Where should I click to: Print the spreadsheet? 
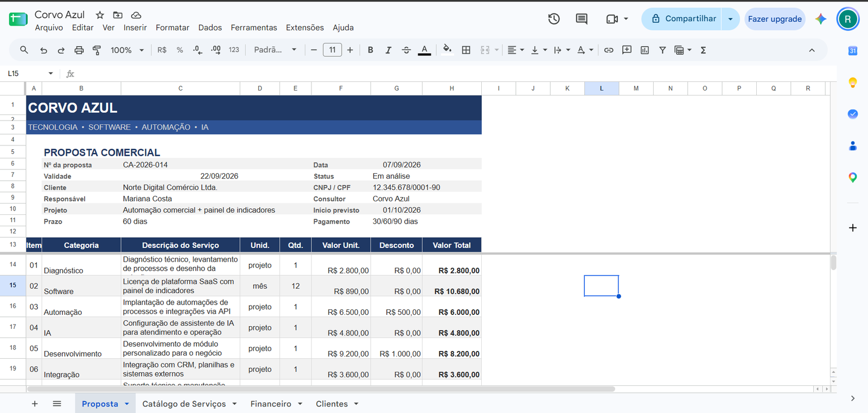pyautogui.click(x=79, y=50)
